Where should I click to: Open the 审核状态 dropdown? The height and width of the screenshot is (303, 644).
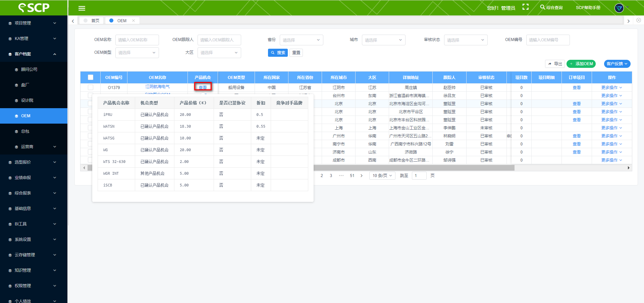[466, 40]
